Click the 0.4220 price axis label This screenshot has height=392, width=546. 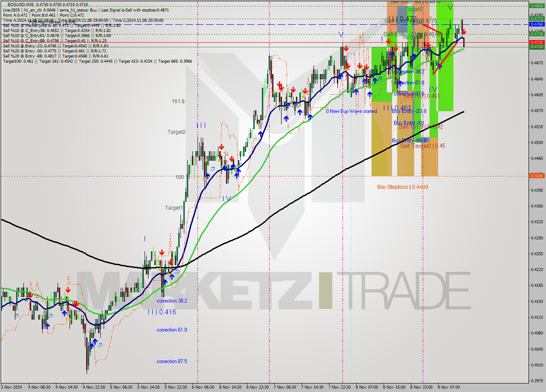536,269
